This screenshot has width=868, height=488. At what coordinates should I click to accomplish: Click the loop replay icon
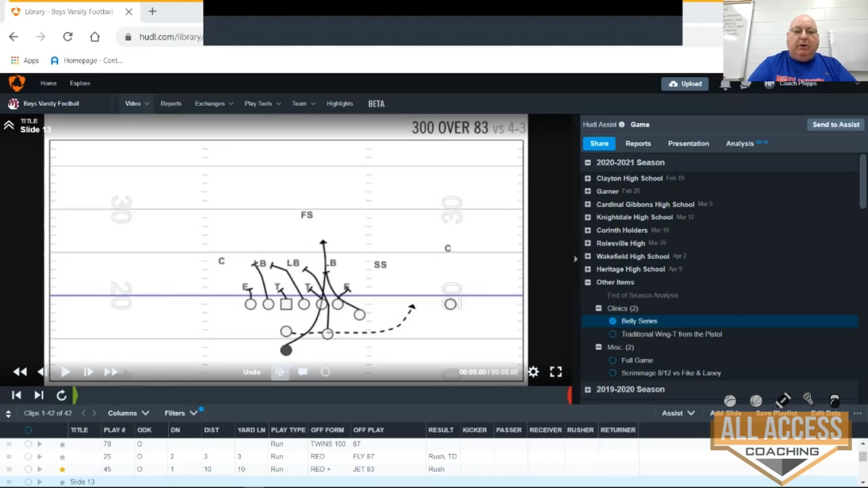click(62, 395)
